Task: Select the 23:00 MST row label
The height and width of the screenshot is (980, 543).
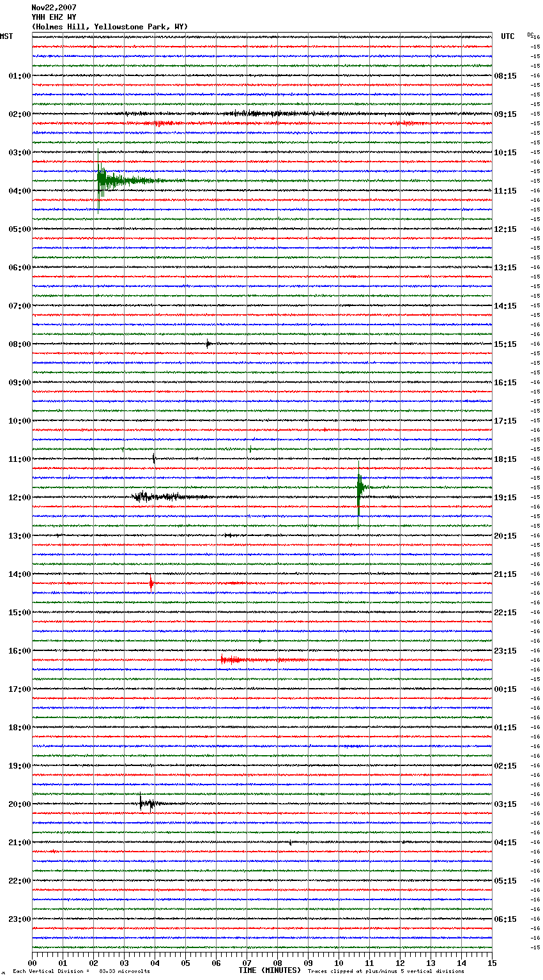Action: pyautogui.click(x=20, y=919)
